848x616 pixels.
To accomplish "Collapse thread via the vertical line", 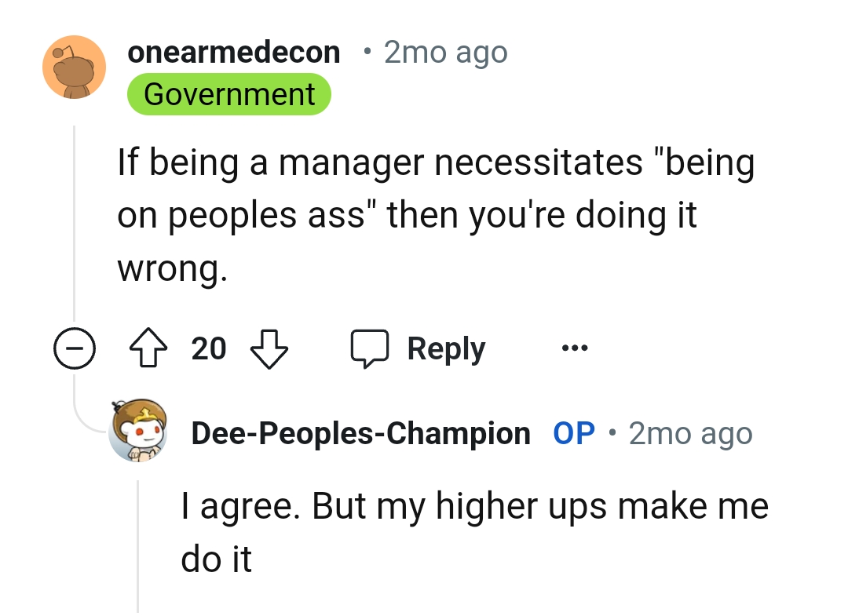I will 75,220.
